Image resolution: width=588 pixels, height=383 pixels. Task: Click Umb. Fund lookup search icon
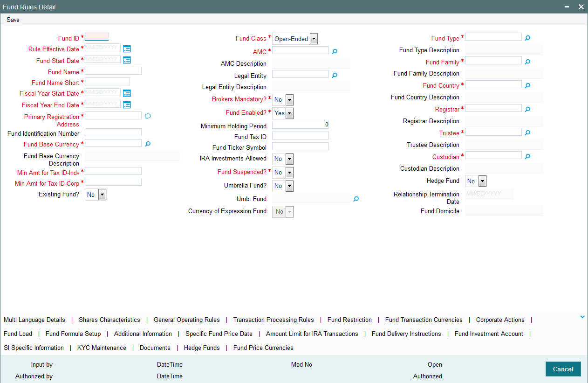356,199
